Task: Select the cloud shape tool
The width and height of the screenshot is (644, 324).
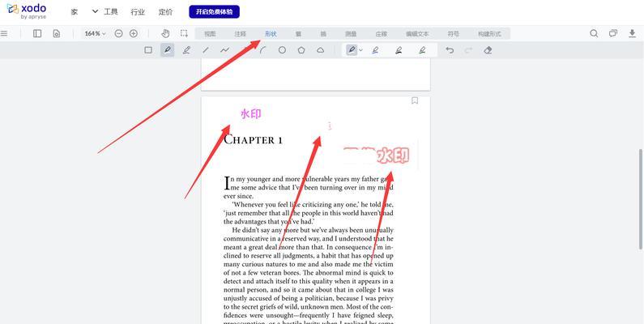Action: 320,50
